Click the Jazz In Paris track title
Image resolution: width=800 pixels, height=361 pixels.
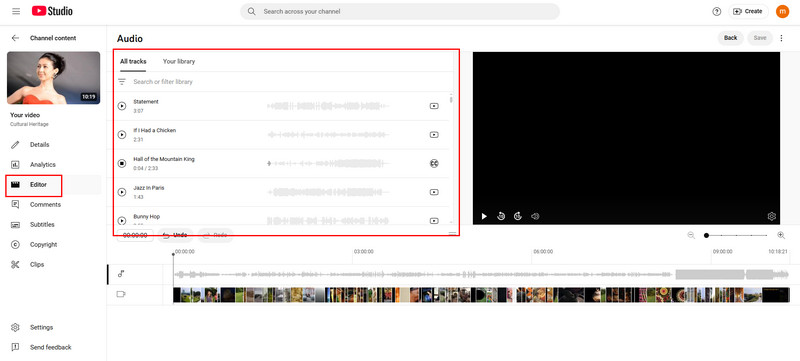(149, 188)
